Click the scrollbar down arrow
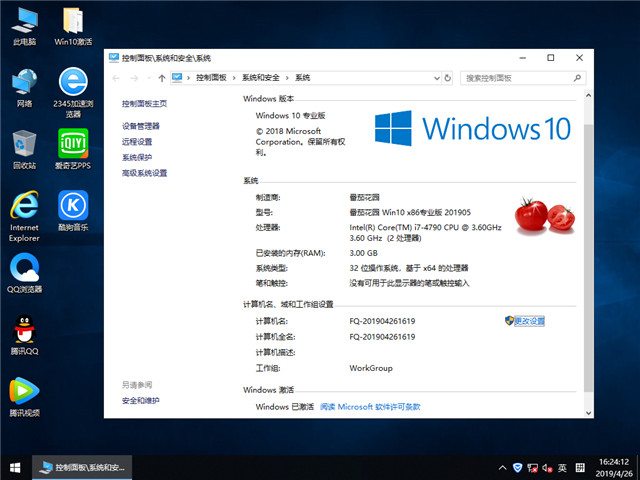 point(588,413)
